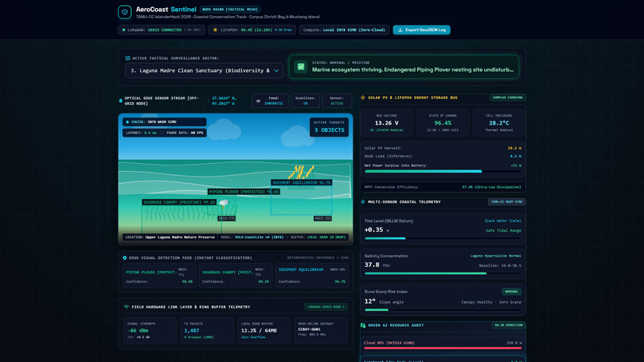Screen dimensions: 644x362
Task: Click the Model YOLO-CoastLite v4 (INT8) text
Action: [252, 237]
